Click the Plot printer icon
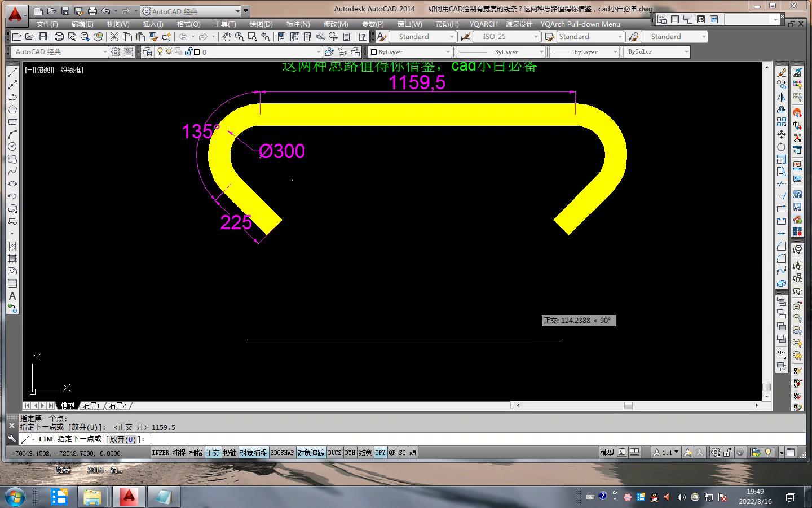 point(59,37)
